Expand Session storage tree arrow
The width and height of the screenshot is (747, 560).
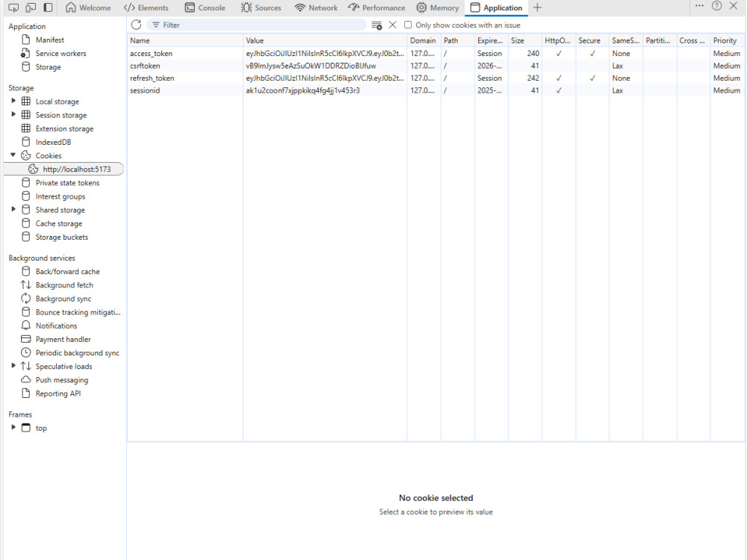tap(13, 114)
